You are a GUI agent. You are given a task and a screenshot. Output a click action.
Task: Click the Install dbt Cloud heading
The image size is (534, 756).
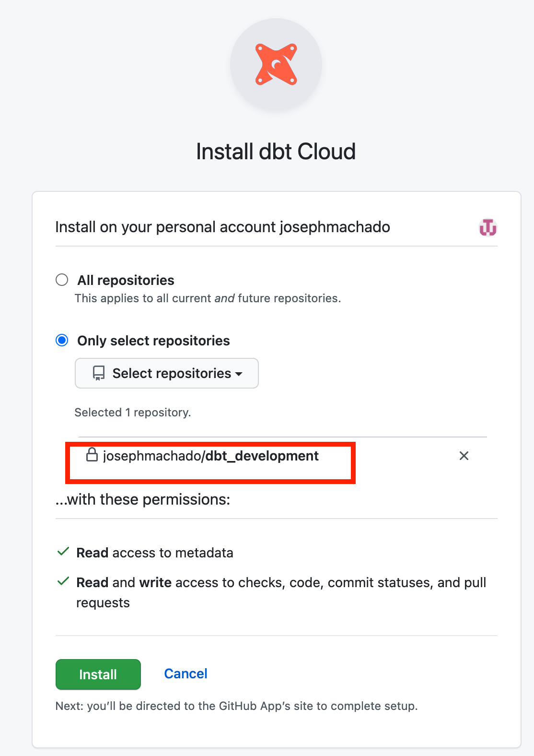point(276,151)
